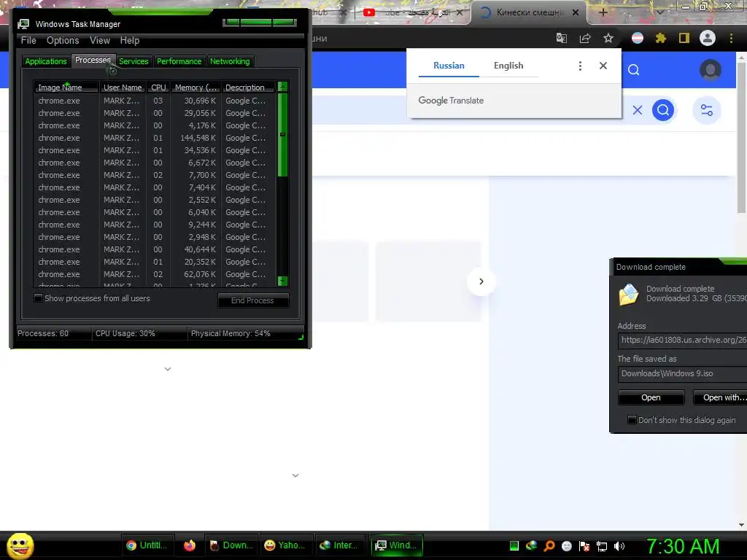Viewport: 747px width, 560px height.
Task: Open the Yaho... taskbar button
Action: click(285, 545)
